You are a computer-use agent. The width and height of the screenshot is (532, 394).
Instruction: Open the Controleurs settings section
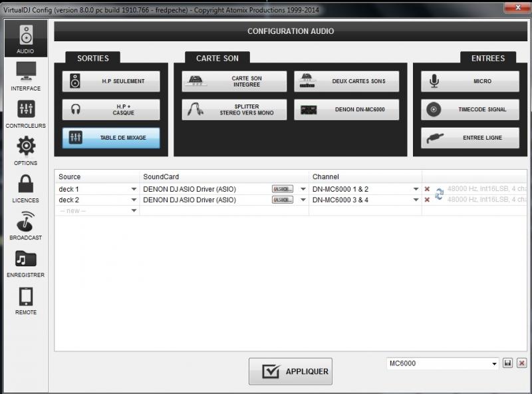26,114
